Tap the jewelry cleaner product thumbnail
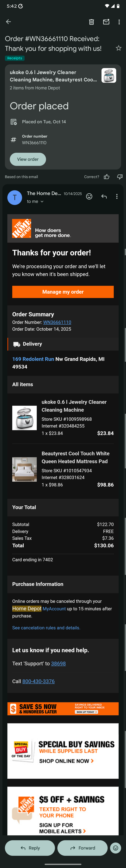The height and width of the screenshot is (868, 126). point(24,418)
